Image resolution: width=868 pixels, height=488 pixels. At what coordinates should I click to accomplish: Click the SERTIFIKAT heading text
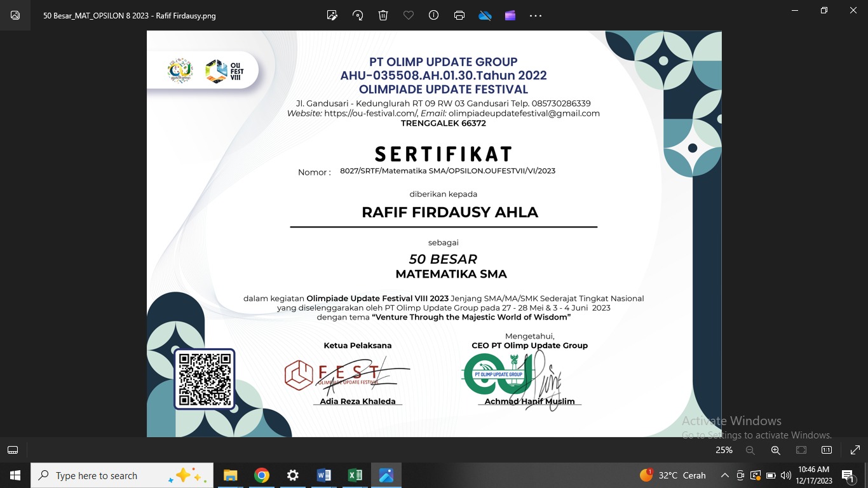[x=444, y=154]
